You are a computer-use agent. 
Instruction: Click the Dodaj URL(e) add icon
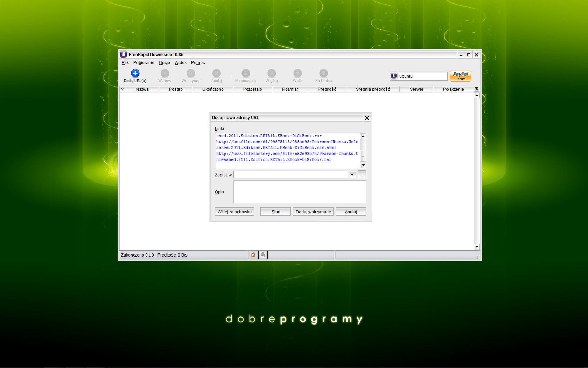(x=135, y=73)
